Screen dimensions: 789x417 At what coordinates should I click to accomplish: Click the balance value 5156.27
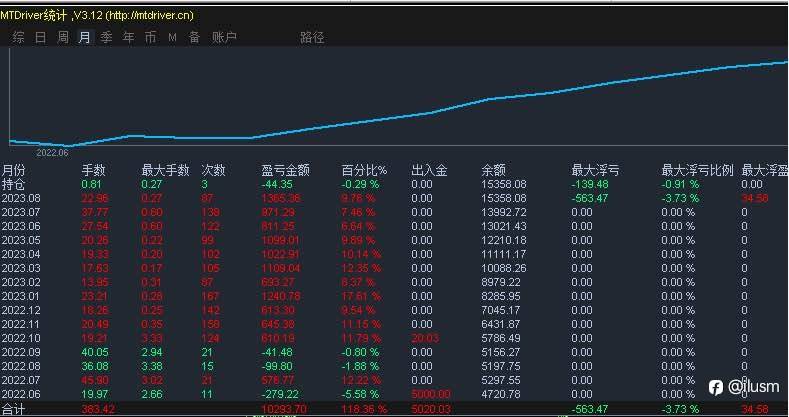pos(501,352)
